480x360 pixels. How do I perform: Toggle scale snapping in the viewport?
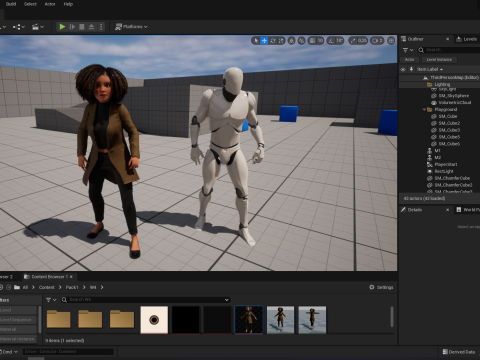coord(353,41)
